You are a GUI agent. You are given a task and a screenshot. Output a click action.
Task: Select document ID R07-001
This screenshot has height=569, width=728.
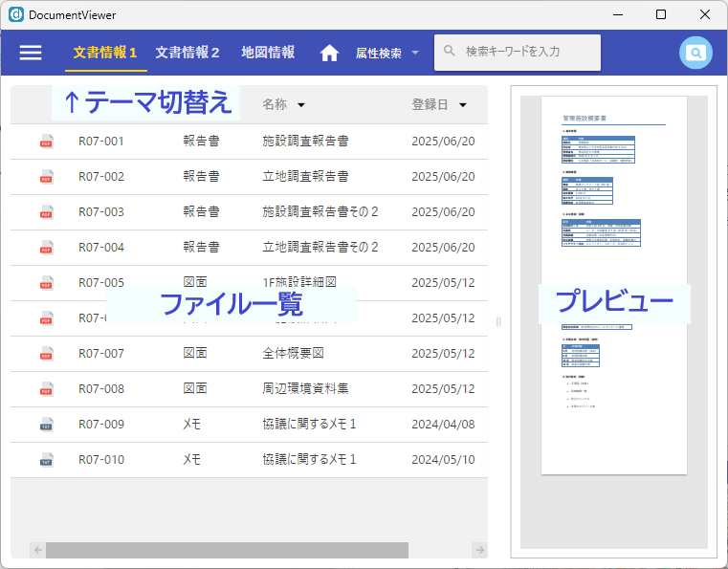pyautogui.click(x=101, y=142)
